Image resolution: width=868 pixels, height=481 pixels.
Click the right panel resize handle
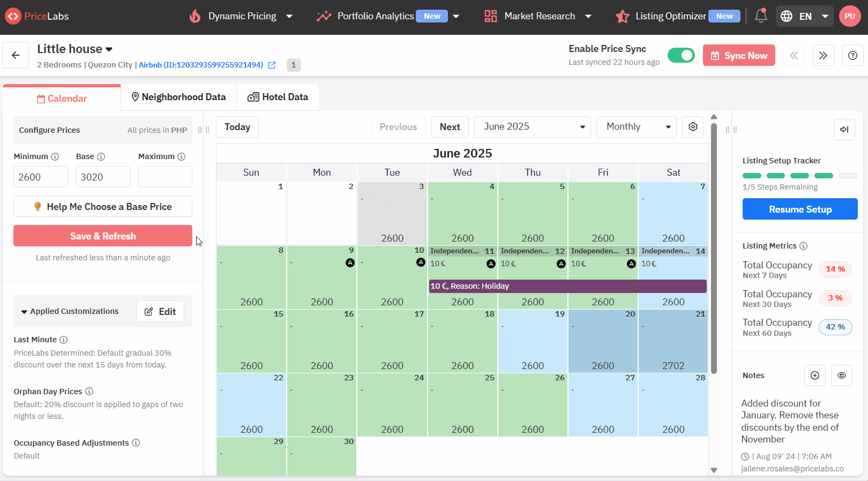(x=731, y=130)
